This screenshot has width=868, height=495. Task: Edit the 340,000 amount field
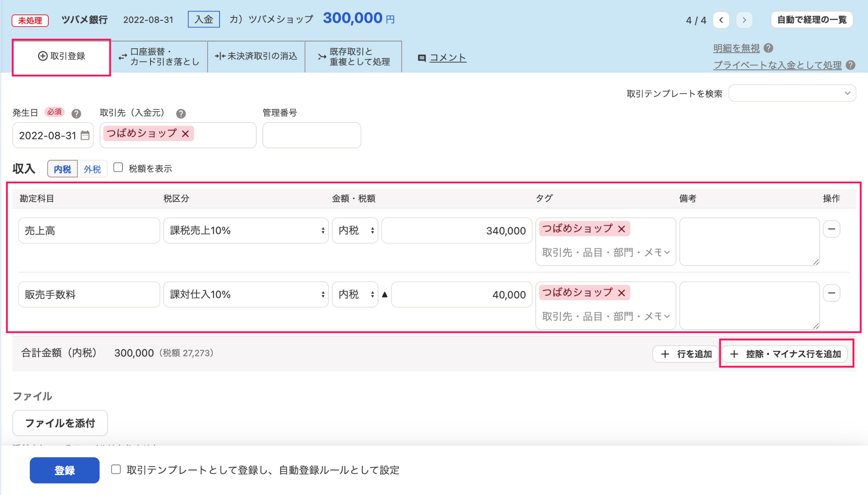coord(456,231)
